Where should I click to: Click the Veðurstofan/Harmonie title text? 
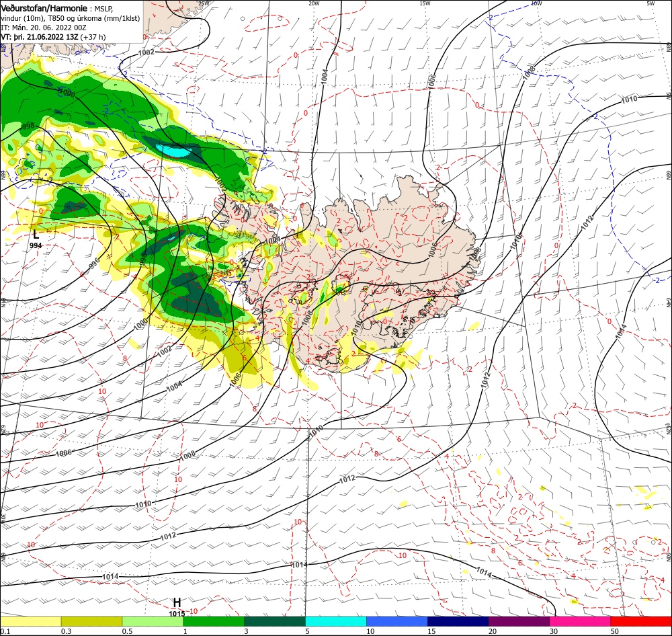point(44,9)
